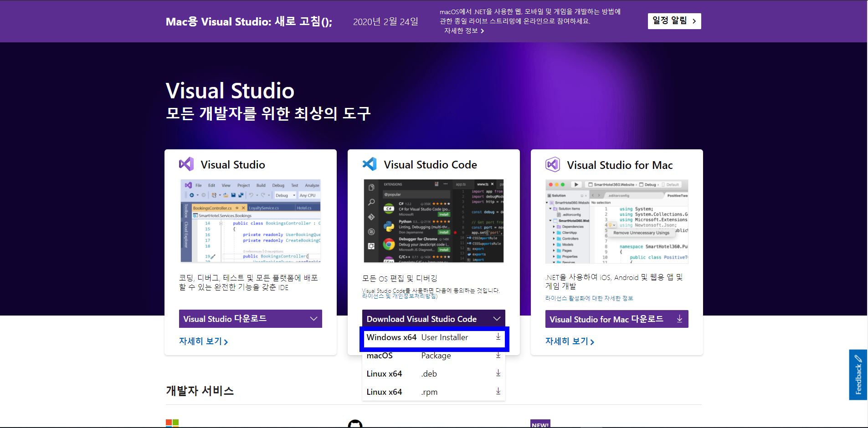Select Linux x64 .deb download option
Viewport: 868px width, 428px height.
click(434, 374)
